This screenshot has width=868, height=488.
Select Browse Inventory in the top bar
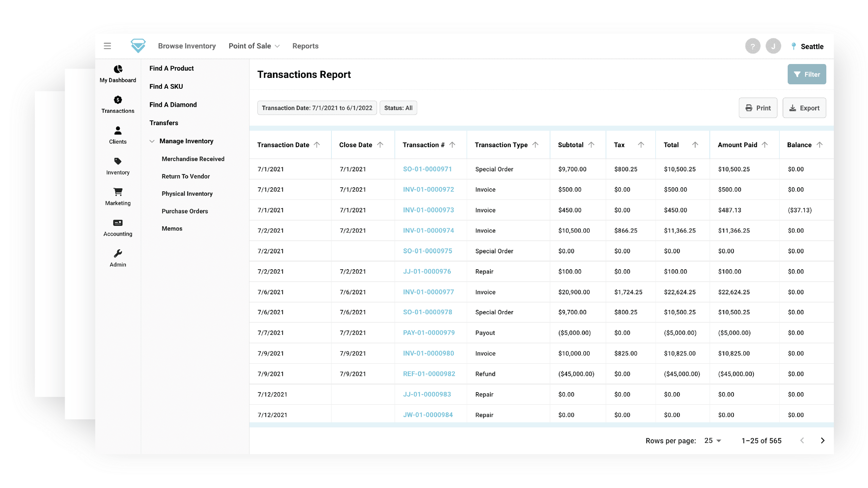click(187, 46)
